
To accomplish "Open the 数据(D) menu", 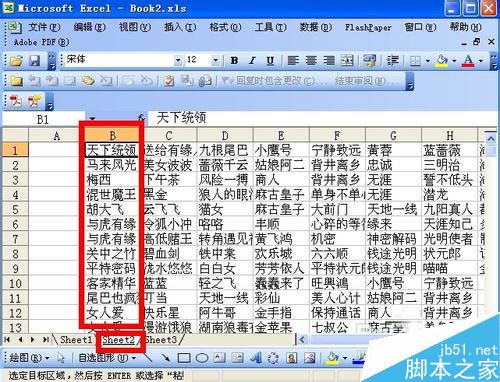I will 315,27.
